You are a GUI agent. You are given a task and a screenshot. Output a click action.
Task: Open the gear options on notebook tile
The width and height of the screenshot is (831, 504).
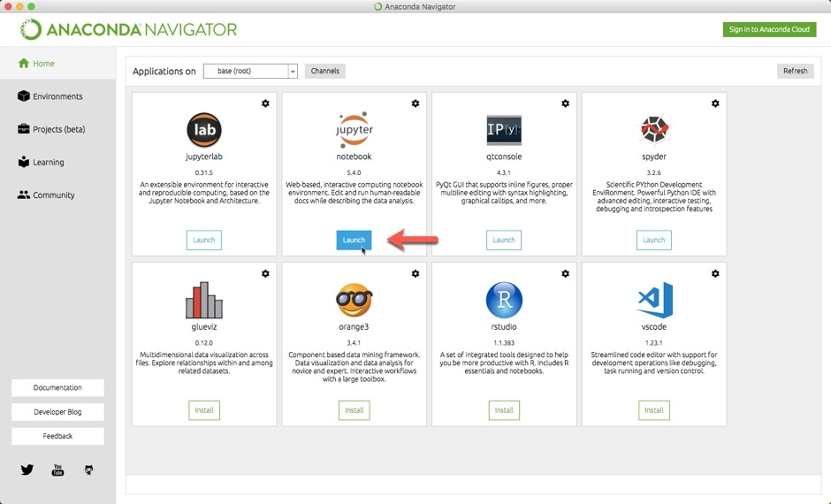click(415, 103)
